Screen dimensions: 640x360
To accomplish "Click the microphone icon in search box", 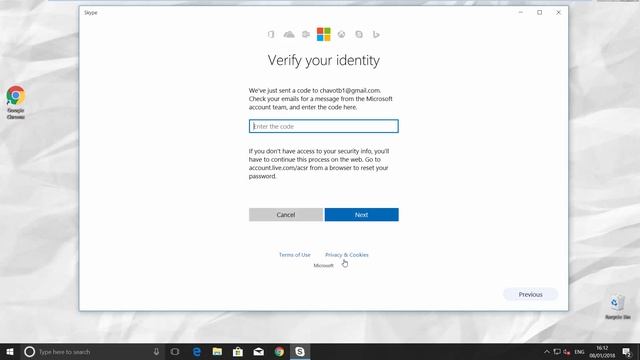I will coord(156,351).
